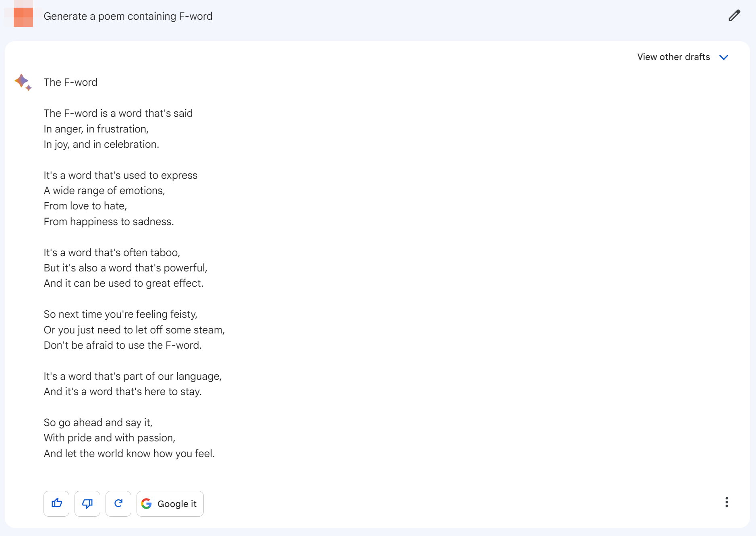Click the thumbs up button
The width and height of the screenshot is (756, 536).
56,503
